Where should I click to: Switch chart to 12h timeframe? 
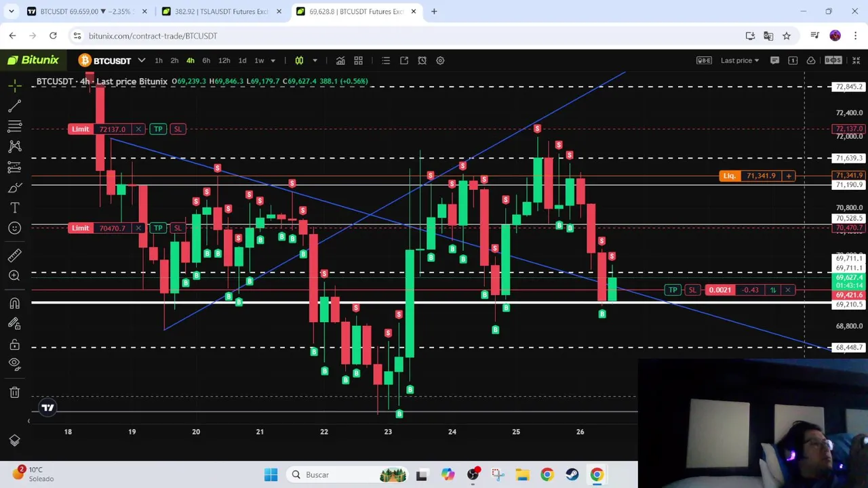pos(224,60)
